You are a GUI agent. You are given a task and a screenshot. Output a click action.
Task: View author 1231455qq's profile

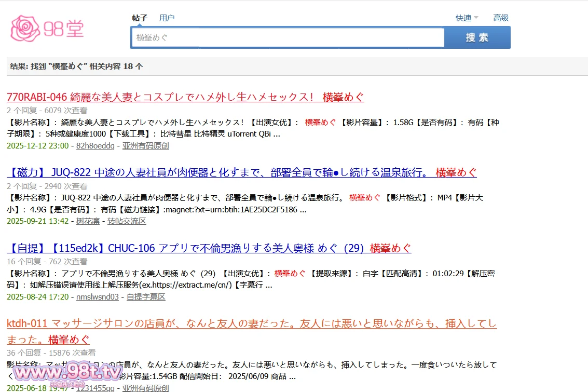point(95,388)
